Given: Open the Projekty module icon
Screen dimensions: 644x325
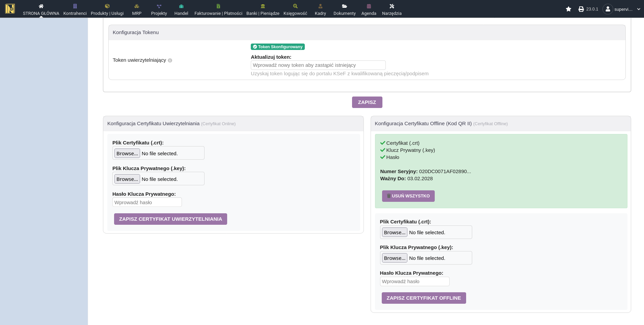Looking at the screenshot, I should (x=159, y=6).
